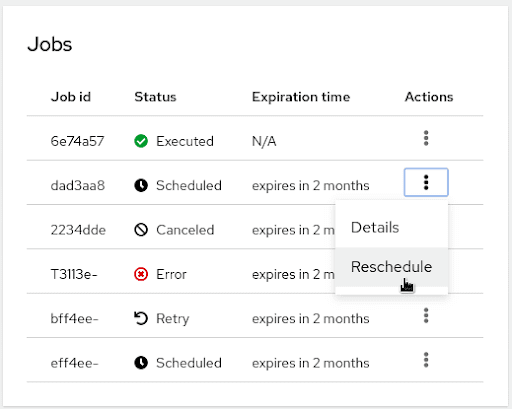Click the Canceled ban icon

[x=141, y=230]
